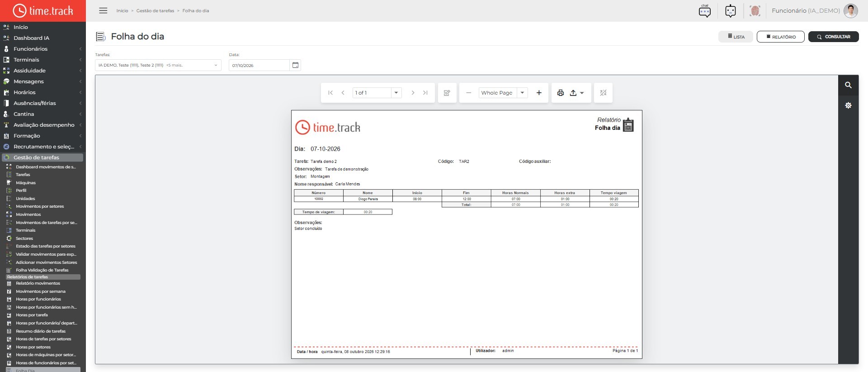Print the report
The image size is (868, 372).
click(561, 93)
